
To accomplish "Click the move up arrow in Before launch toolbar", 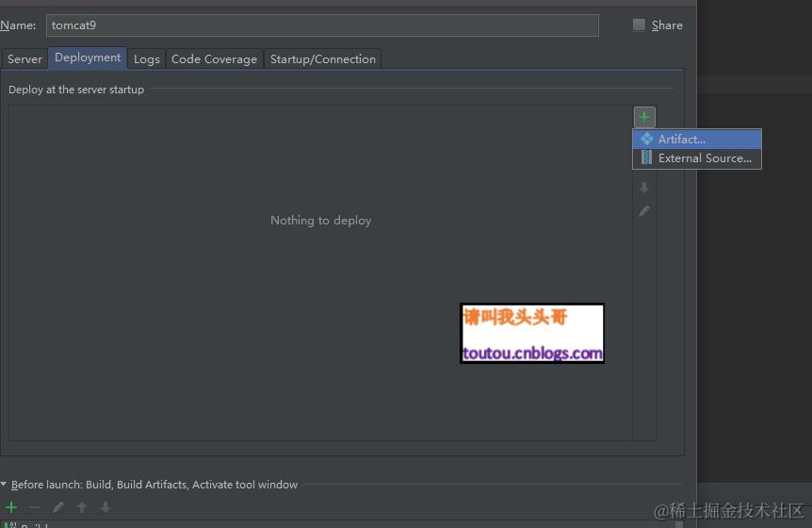I will (82, 507).
